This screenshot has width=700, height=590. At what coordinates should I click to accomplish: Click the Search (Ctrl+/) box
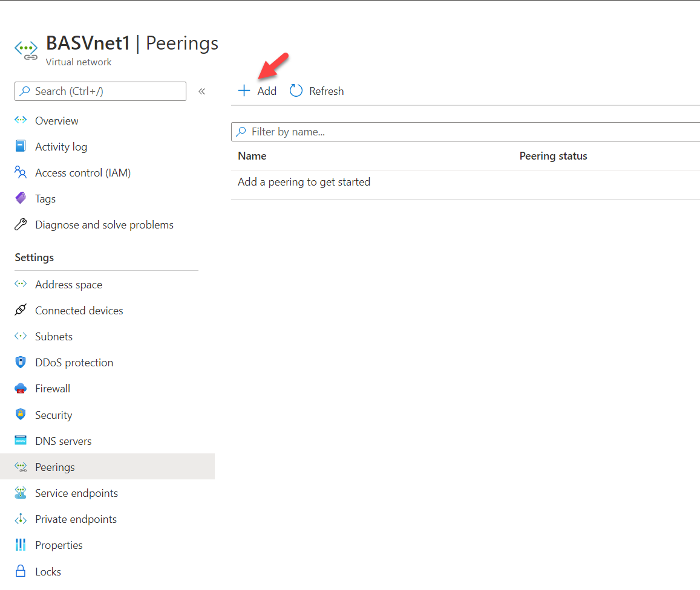coord(100,91)
